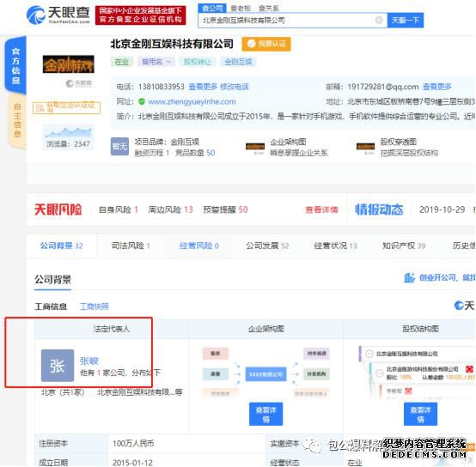The width and height of the screenshot is (476, 467).
Task: Switch to the 查关系 search tab
Action: [268, 9]
